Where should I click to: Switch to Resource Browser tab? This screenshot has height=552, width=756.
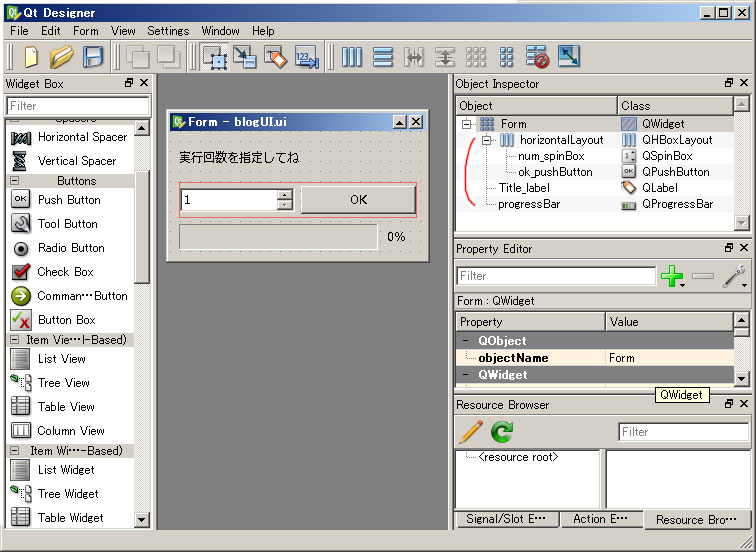(x=696, y=520)
